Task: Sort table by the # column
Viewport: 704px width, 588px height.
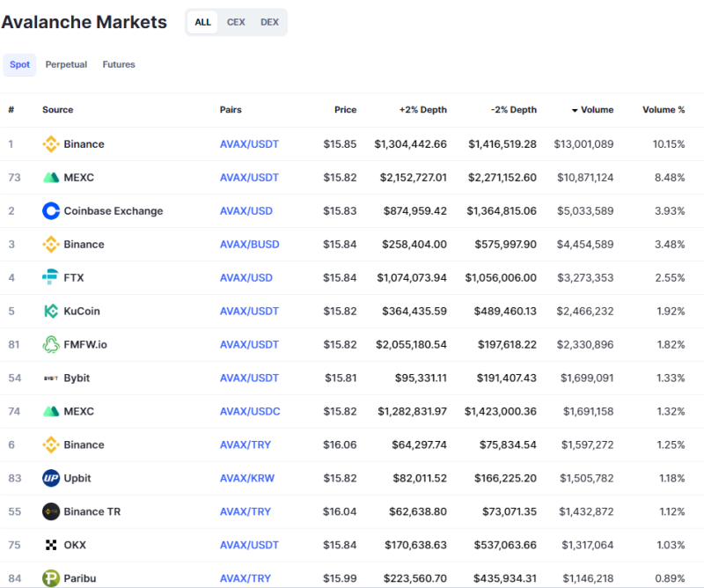Action: [11, 110]
